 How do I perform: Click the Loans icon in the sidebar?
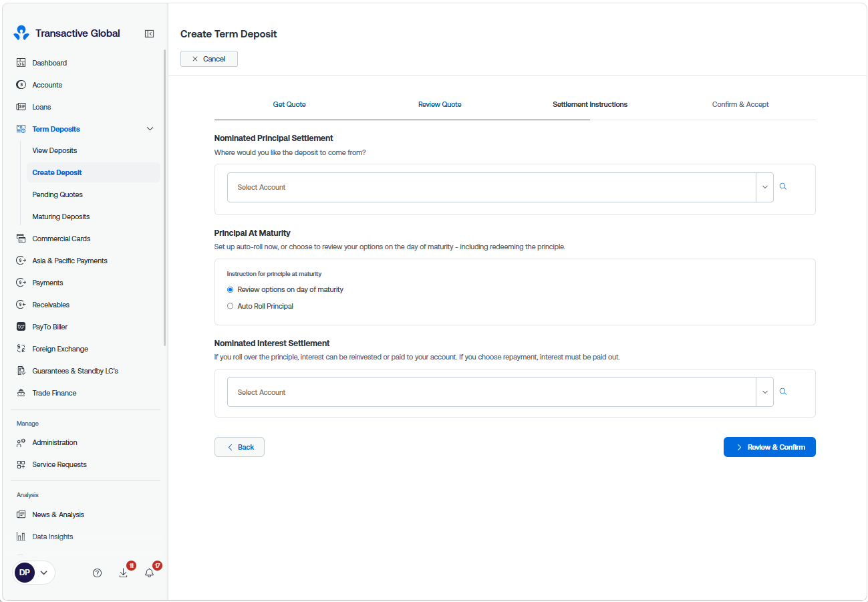point(21,107)
